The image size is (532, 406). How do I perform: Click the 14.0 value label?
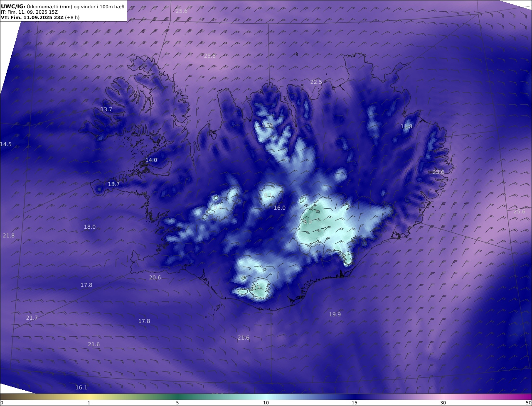(151, 160)
